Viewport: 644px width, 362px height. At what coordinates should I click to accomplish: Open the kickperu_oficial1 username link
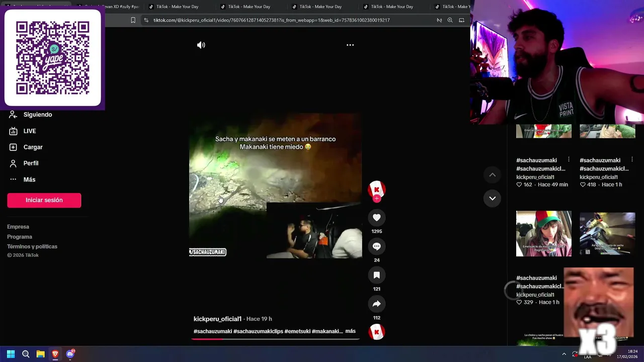click(217, 319)
